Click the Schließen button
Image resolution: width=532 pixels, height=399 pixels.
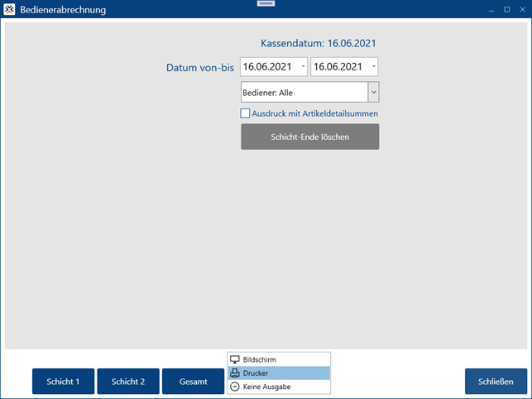tap(496, 382)
